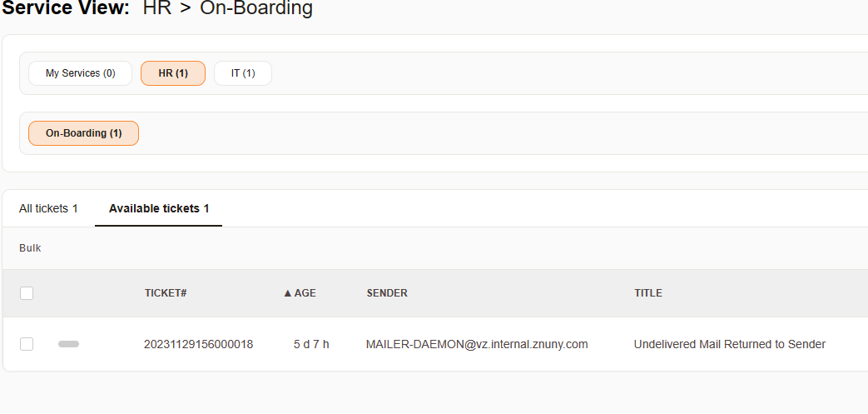Open ticket number 20231129156000018

(198, 344)
